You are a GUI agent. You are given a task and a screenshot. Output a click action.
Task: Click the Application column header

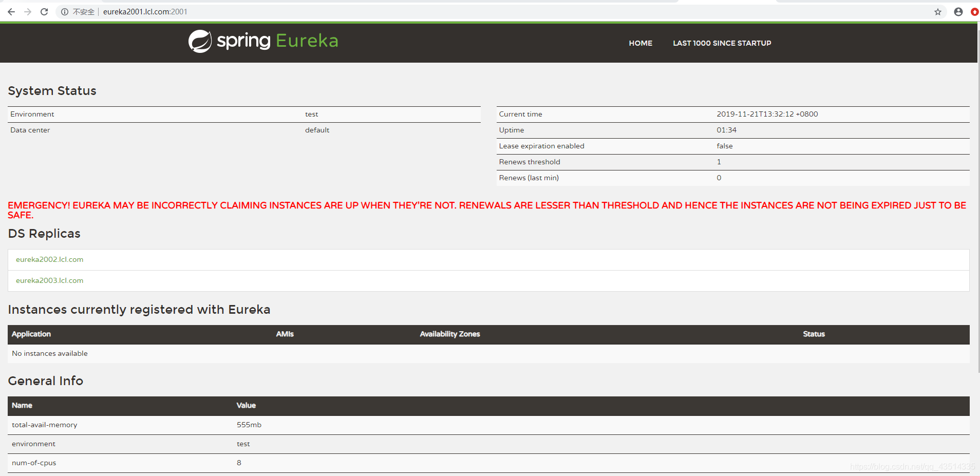tap(31, 334)
